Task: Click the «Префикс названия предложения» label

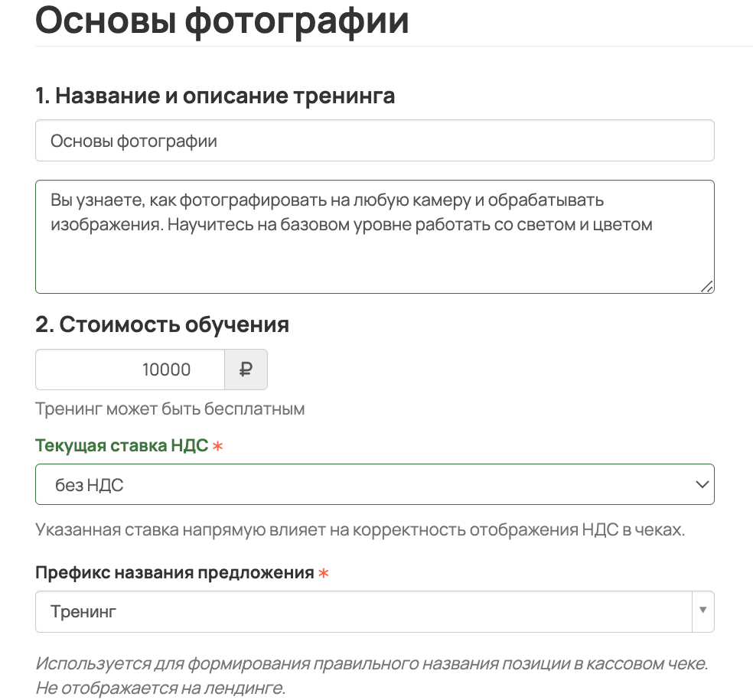Action: pos(174,573)
